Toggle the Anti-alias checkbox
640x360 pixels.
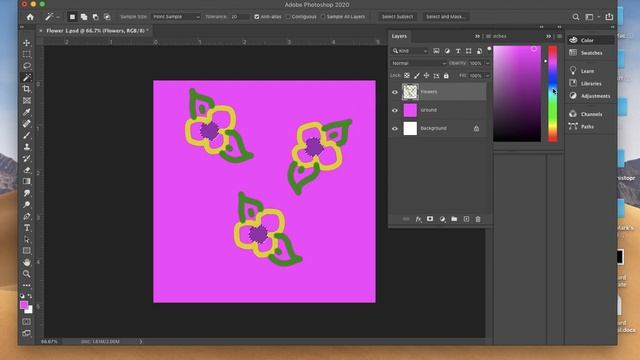[x=257, y=17]
